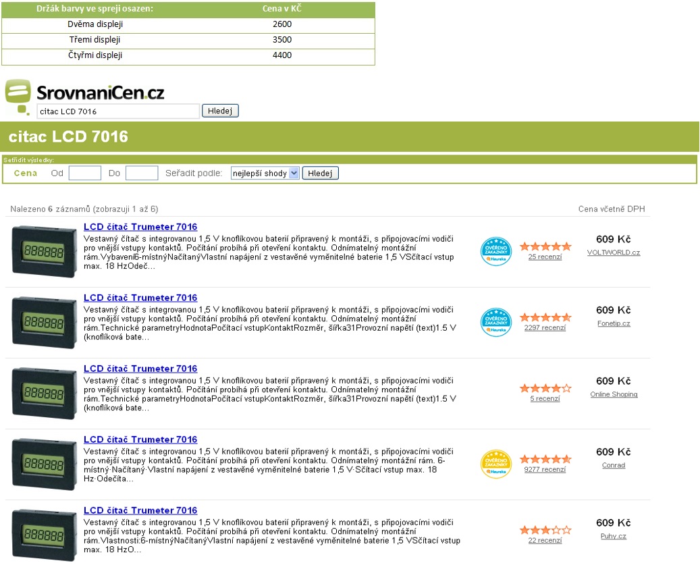
Task: Open the product image for the Fonetip.cz offer
Action: tap(44, 322)
